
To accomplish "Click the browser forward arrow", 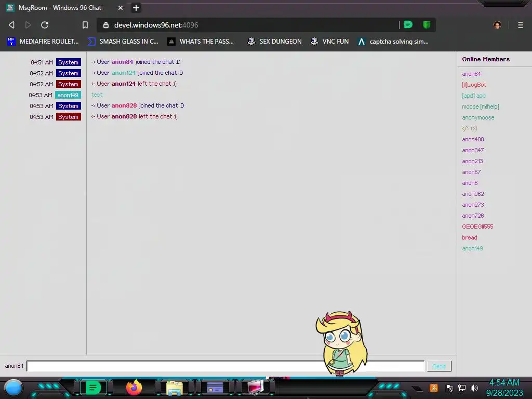I will click(x=28, y=25).
